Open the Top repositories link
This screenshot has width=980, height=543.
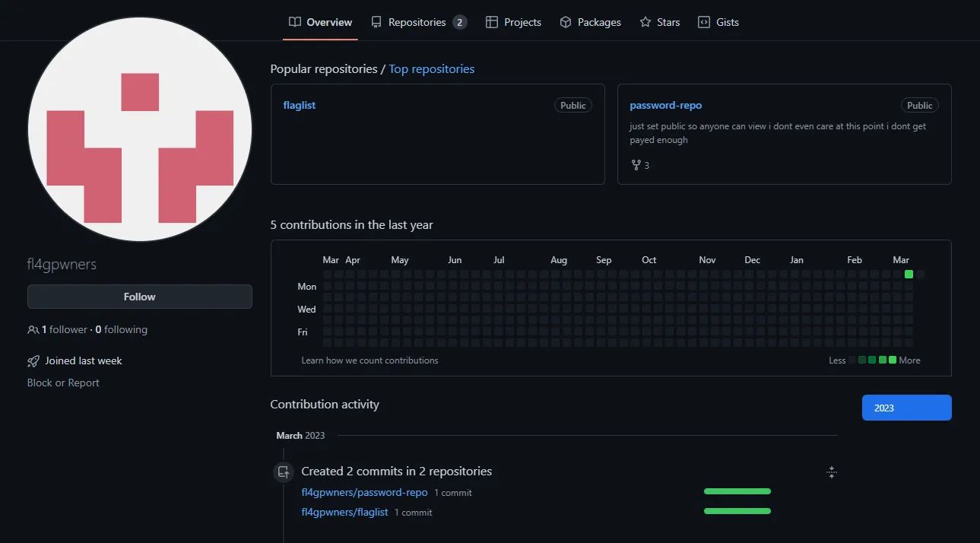[x=431, y=68]
